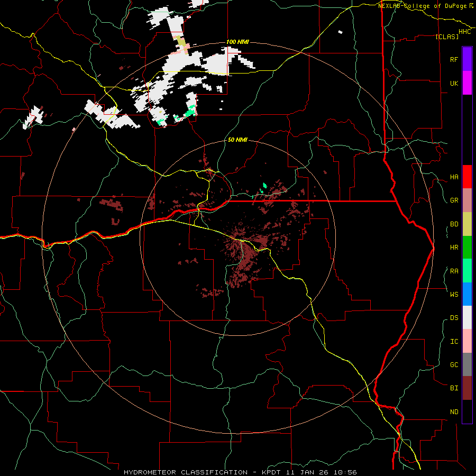Click the 100 NMI range ring label
Screen dimensions: 476x476
point(237,42)
